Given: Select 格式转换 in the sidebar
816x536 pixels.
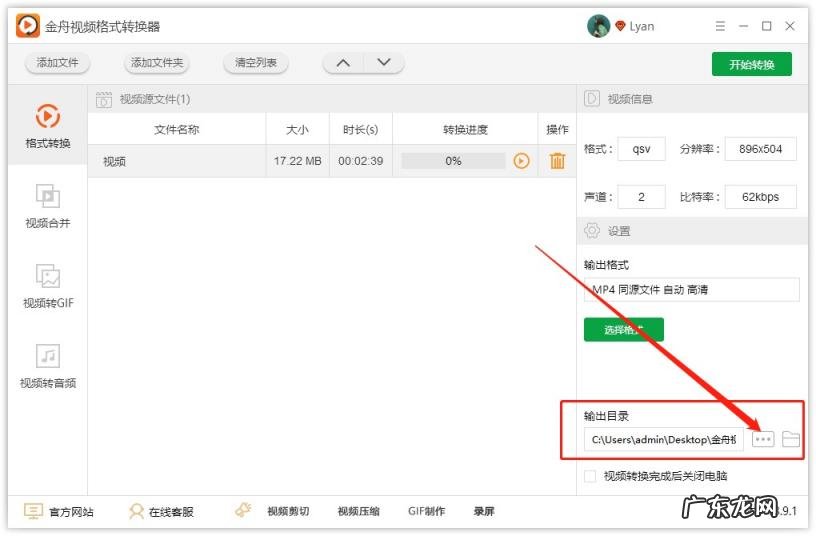Looking at the screenshot, I should pos(47,125).
